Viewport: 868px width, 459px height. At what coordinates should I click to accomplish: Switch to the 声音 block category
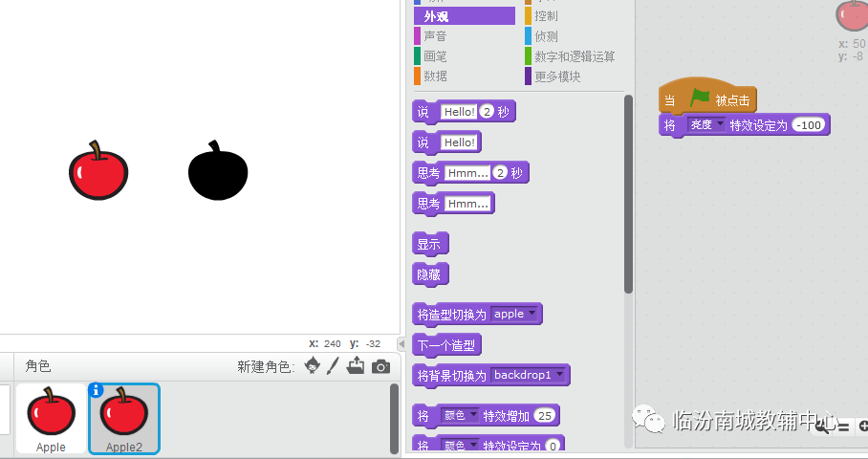435,36
